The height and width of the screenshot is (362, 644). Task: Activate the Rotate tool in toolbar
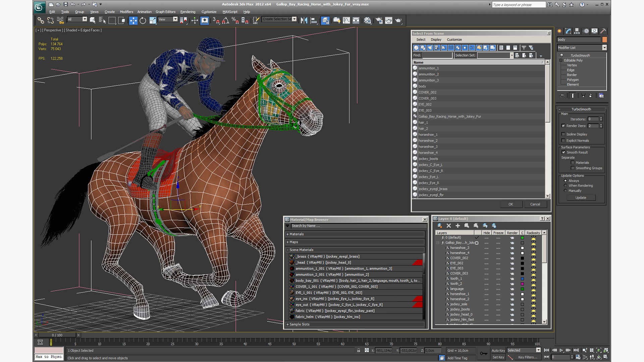tap(143, 20)
